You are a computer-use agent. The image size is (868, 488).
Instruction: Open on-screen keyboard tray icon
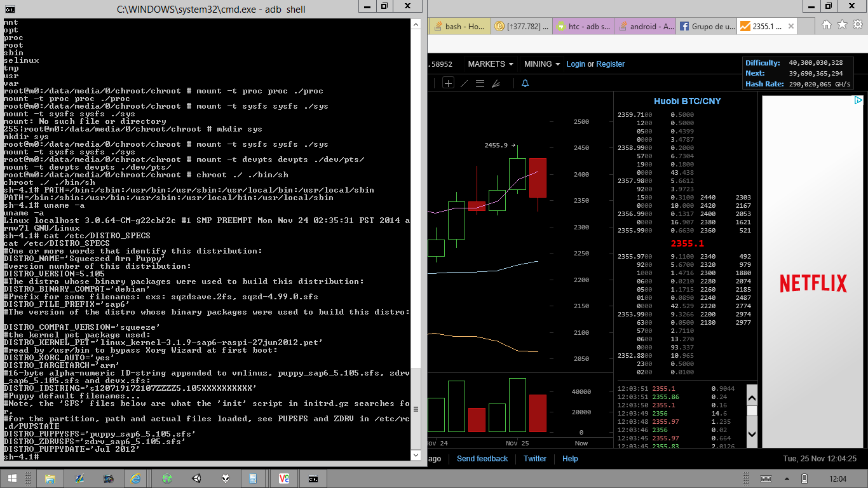[766, 478]
